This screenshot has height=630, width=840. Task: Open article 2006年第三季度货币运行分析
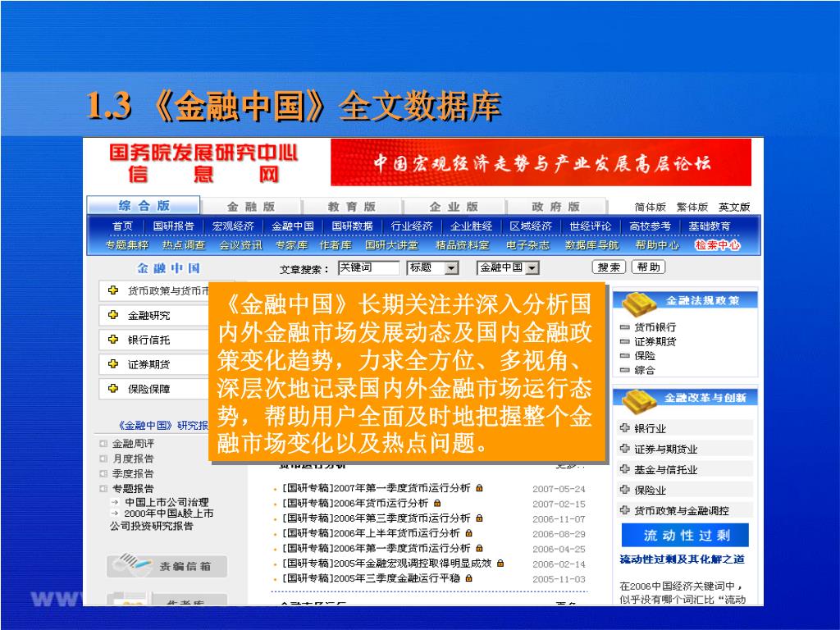pyautogui.click(x=376, y=518)
